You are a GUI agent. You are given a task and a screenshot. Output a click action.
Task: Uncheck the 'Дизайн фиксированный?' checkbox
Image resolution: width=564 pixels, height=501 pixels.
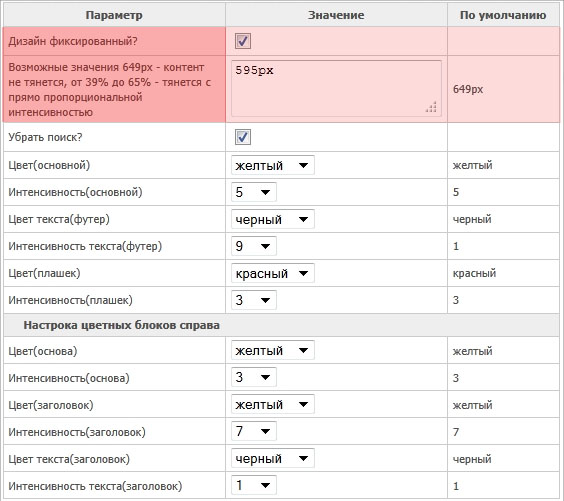pos(243,41)
